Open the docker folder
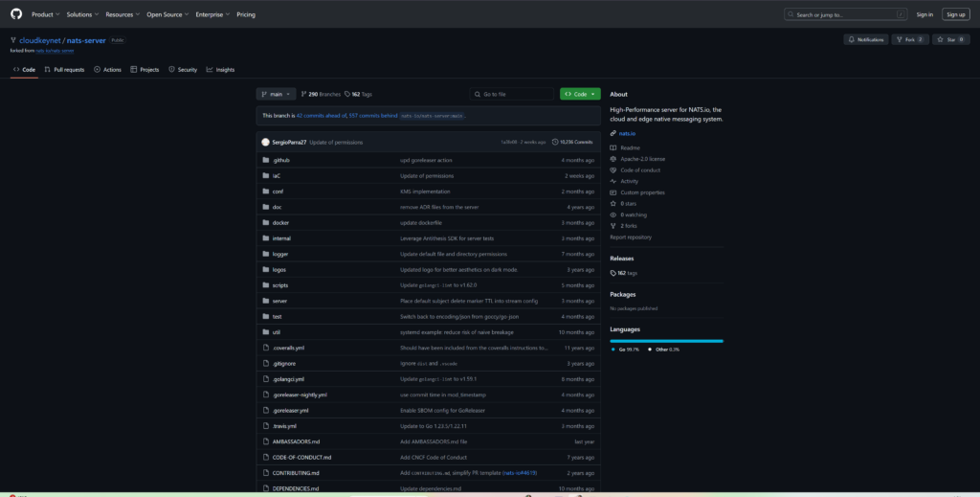980x497 pixels. [280, 222]
